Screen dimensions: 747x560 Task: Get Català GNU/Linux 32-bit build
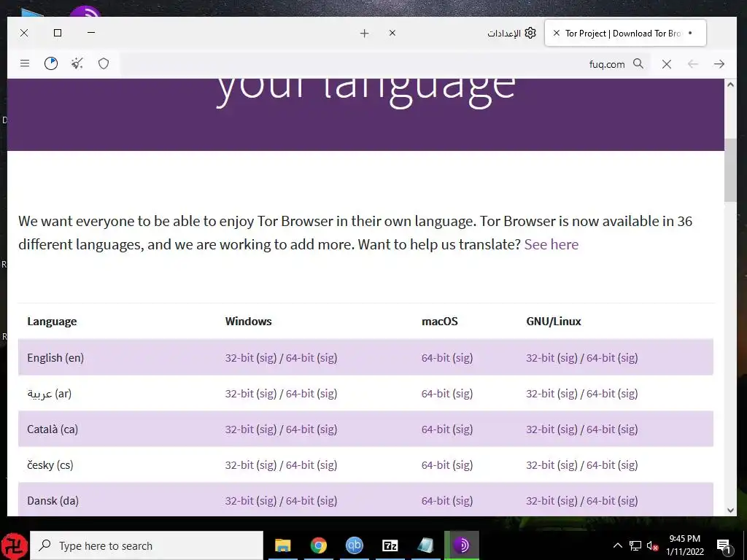541,429
